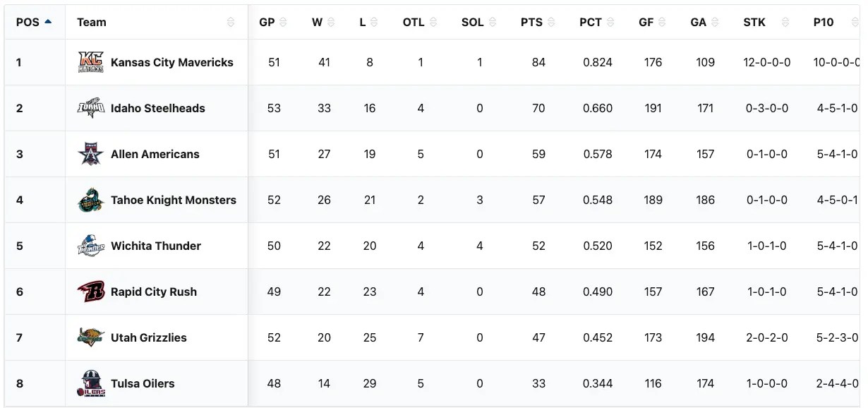
Task: Click the Idaho Steelheads team logo
Action: click(91, 108)
